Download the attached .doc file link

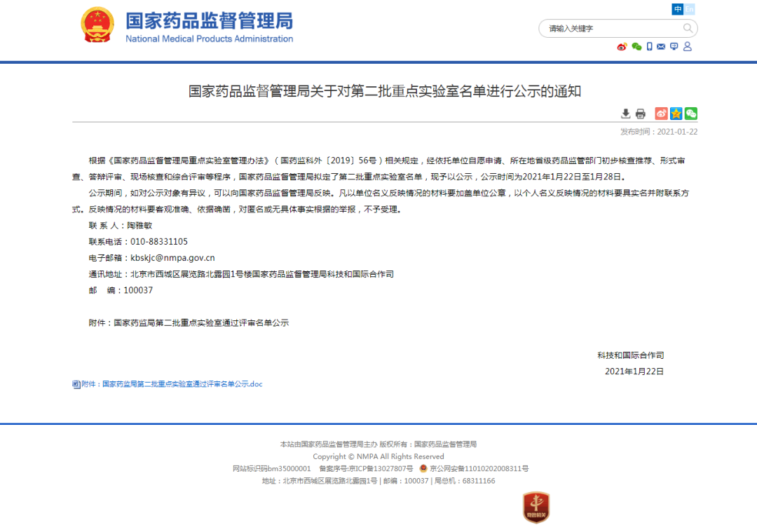click(182, 384)
